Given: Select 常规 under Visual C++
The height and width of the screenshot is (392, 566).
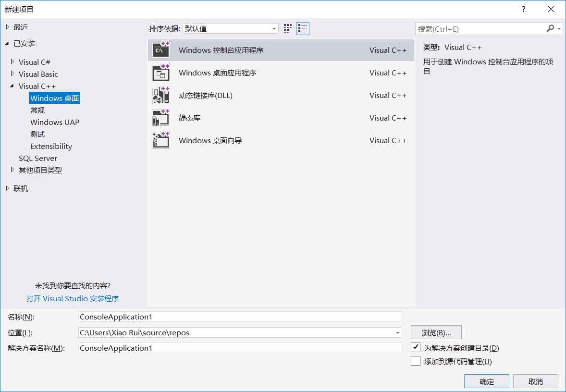Looking at the screenshot, I should 37,110.
